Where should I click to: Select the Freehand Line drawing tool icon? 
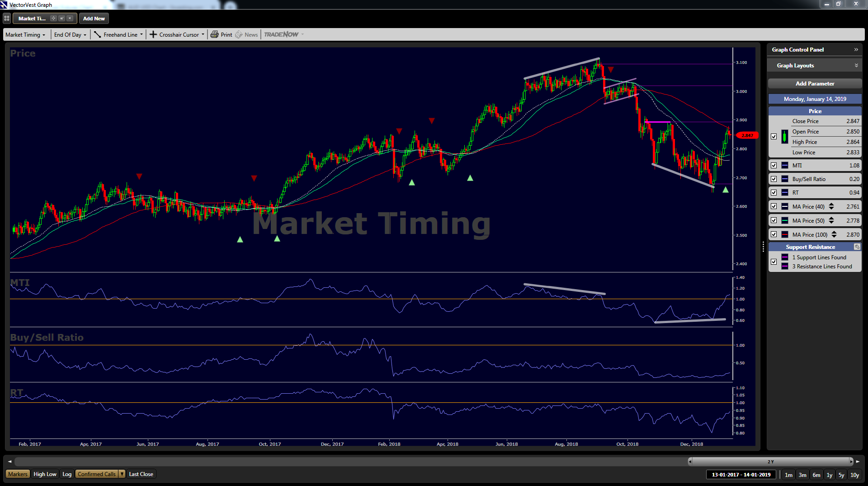97,35
